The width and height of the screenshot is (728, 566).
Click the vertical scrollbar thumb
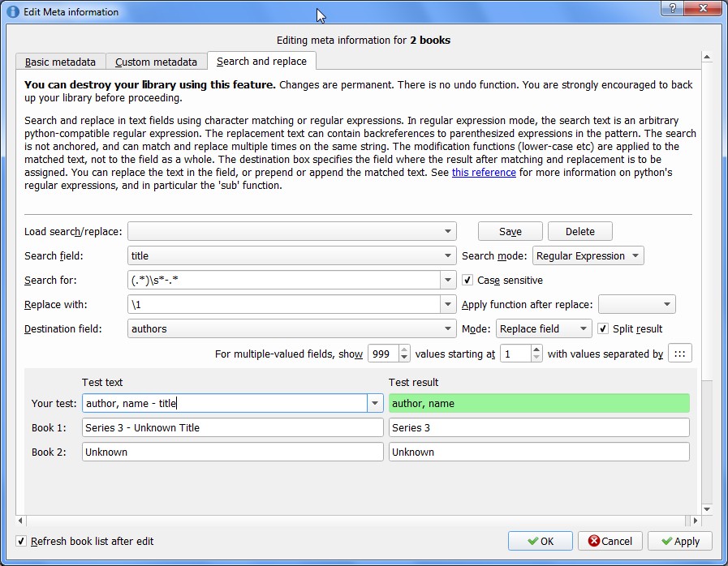pos(707,221)
